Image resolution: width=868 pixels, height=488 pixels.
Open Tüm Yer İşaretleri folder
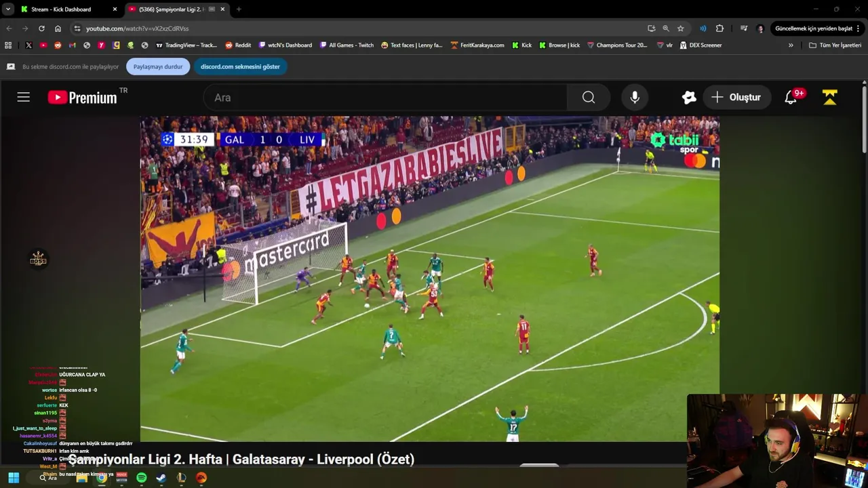click(835, 45)
